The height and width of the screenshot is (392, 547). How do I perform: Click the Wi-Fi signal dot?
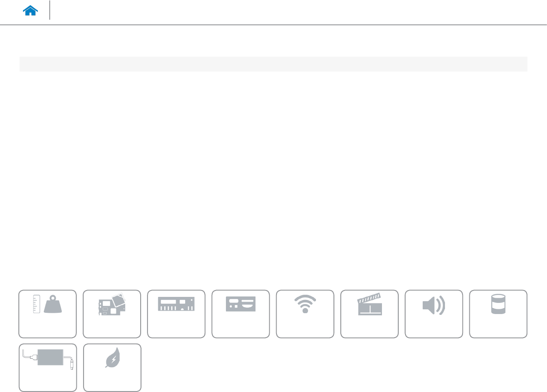pos(305,311)
